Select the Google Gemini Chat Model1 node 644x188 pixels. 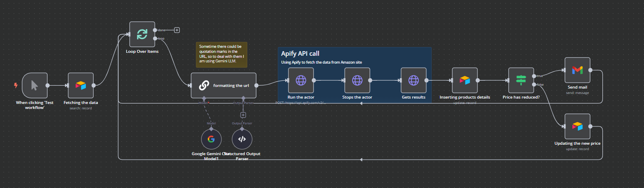pos(211,139)
